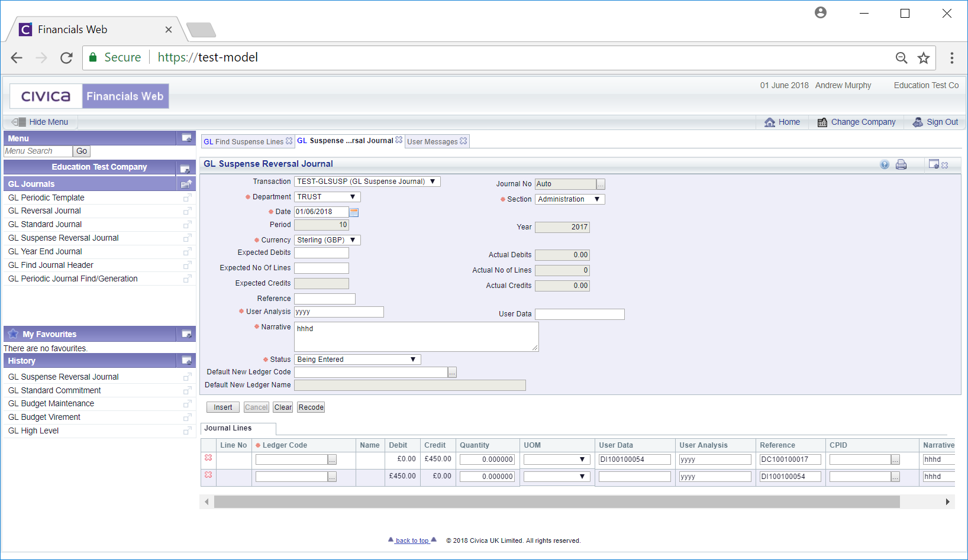Viewport: 968px width, 560px height.
Task: Click the right arrow of horizontal scrollbar
Action: click(x=948, y=502)
